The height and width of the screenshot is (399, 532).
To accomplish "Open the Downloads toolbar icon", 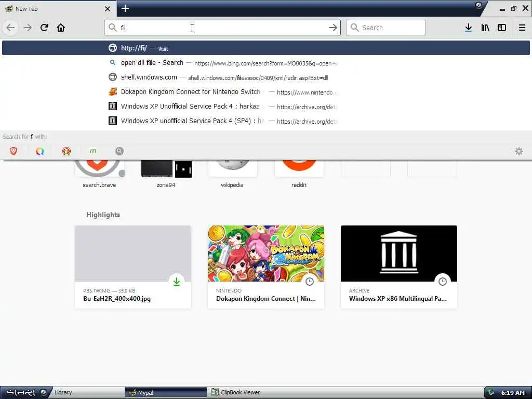I will 468,28.
